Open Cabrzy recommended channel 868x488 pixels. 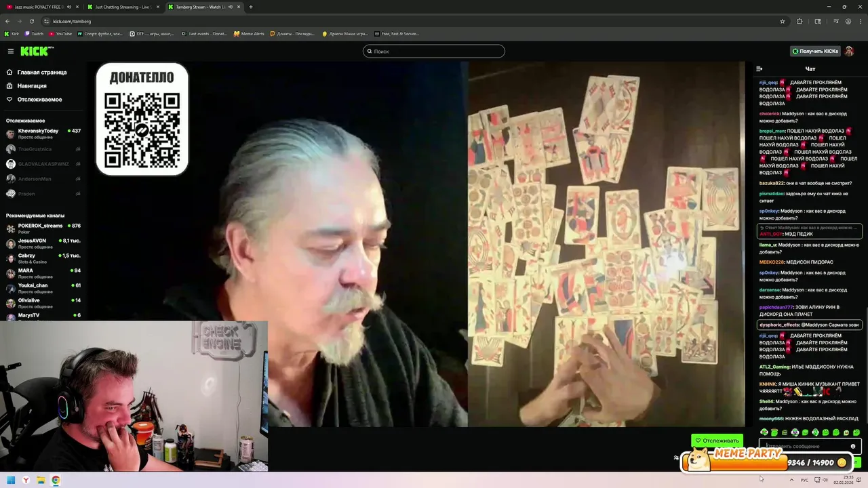43,258
